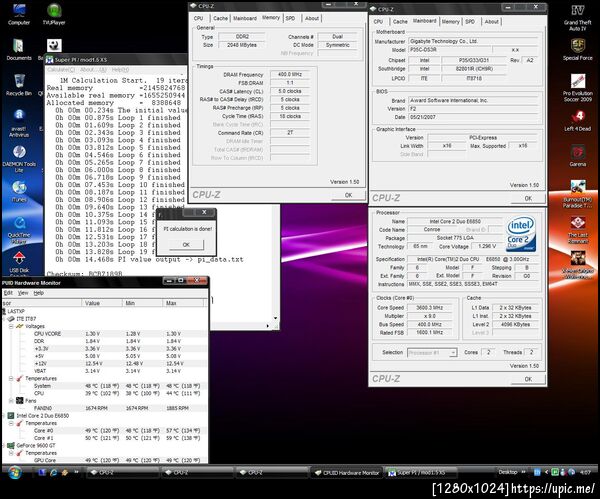Click the Min column header

[142, 303]
